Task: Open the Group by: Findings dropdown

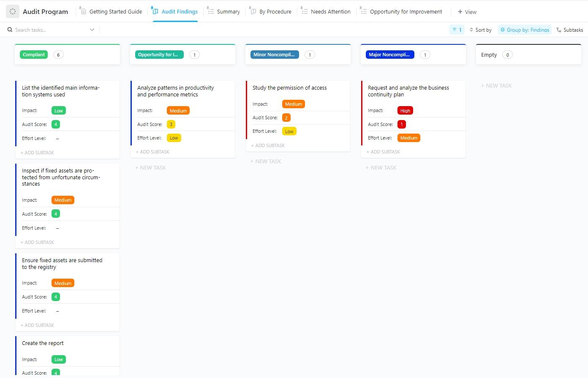Action: pos(525,30)
